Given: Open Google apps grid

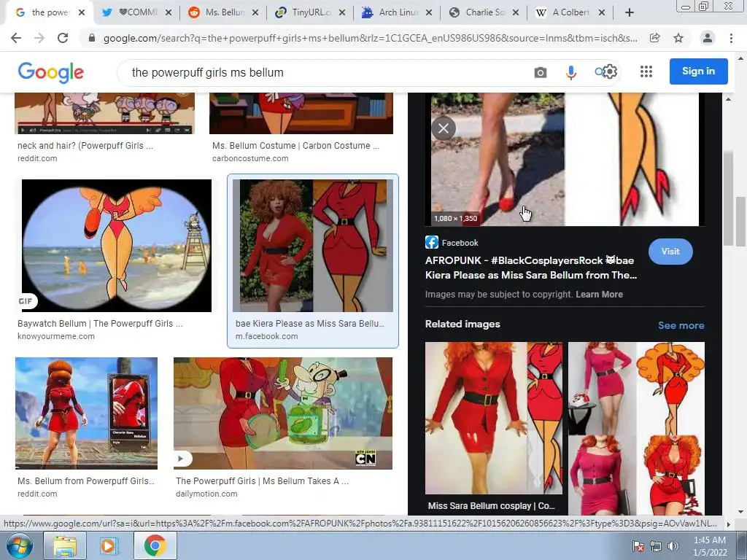Looking at the screenshot, I should (x=646, y=71).
